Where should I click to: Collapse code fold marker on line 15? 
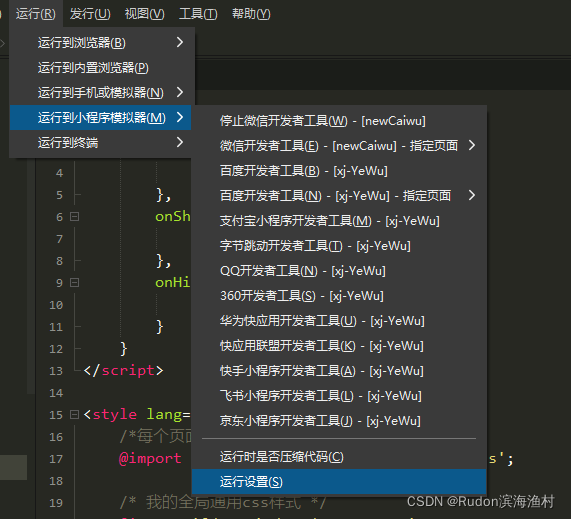pos(74,414)
